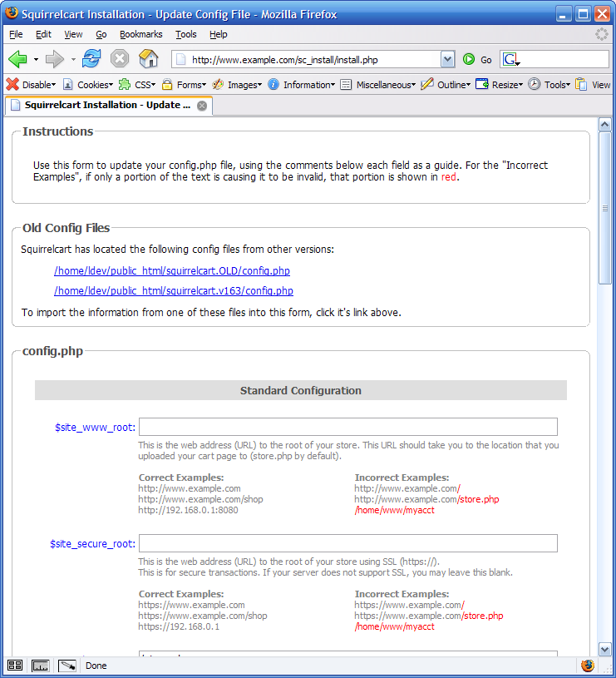Open the squirrelcart.OLD config.php link
This screenshot has height=678, width=616.
[x=172, y=270]
